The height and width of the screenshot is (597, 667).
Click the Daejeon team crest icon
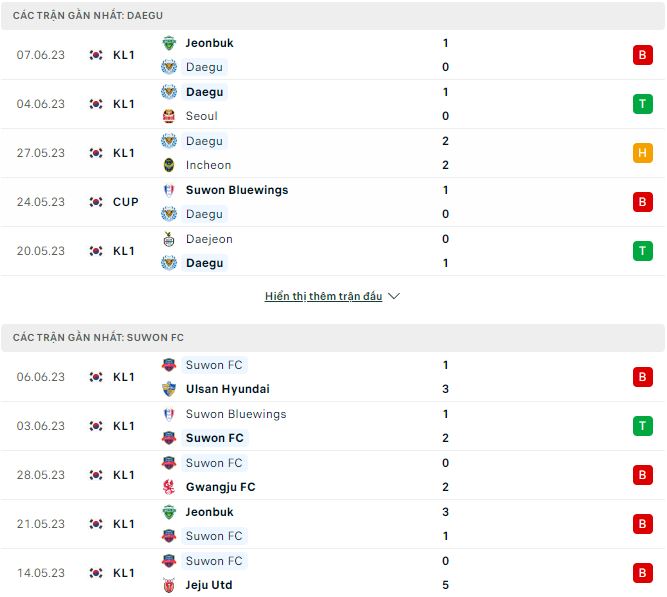pos(169,239)
